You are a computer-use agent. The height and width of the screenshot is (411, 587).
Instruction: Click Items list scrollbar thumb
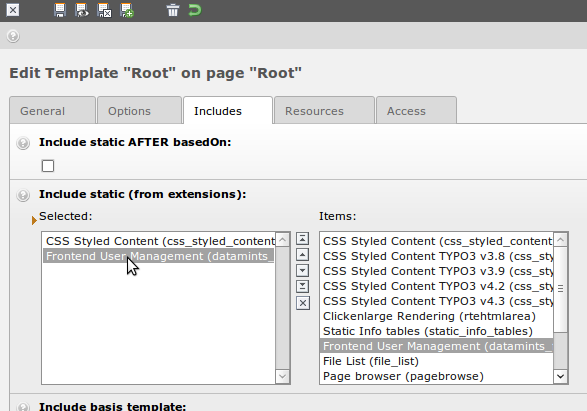[560, 289]
